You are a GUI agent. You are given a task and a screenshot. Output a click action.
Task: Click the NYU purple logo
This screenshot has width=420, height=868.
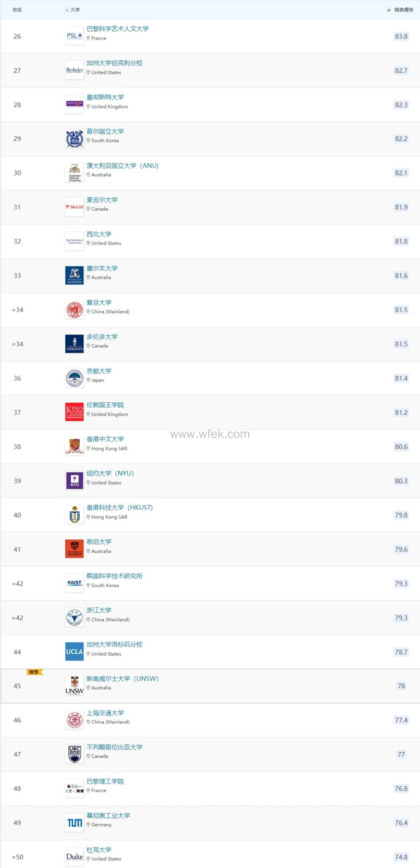(74, 481)
